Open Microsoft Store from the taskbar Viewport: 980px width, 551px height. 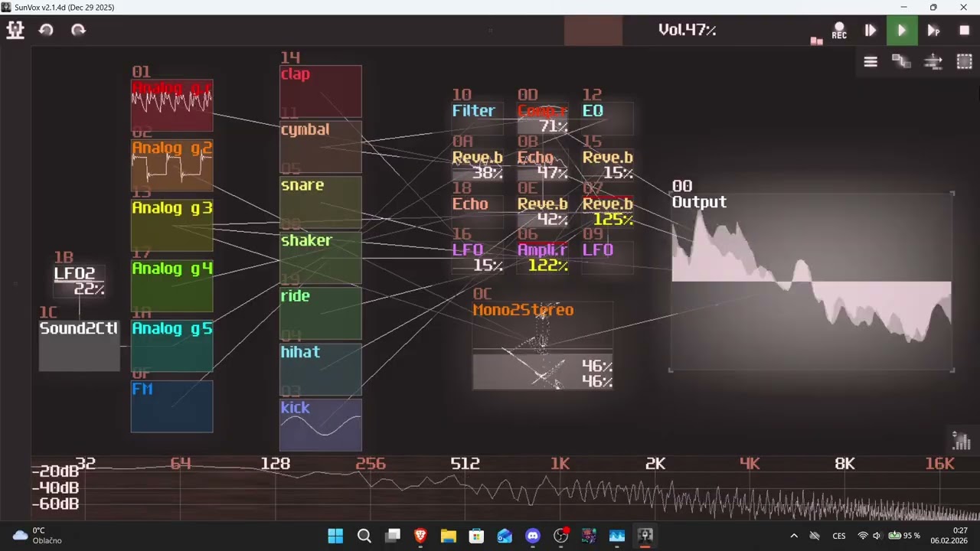(x=476, y=536)
